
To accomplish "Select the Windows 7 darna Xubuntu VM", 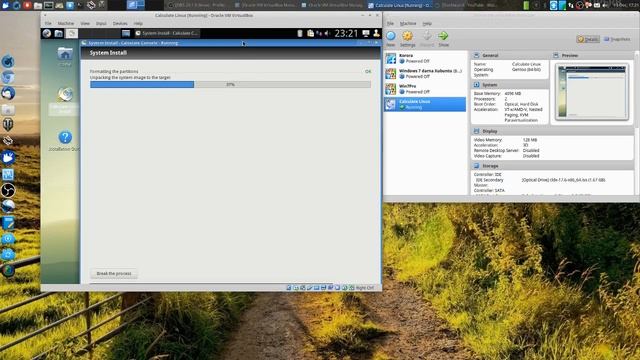I will [x=425, y=73].
